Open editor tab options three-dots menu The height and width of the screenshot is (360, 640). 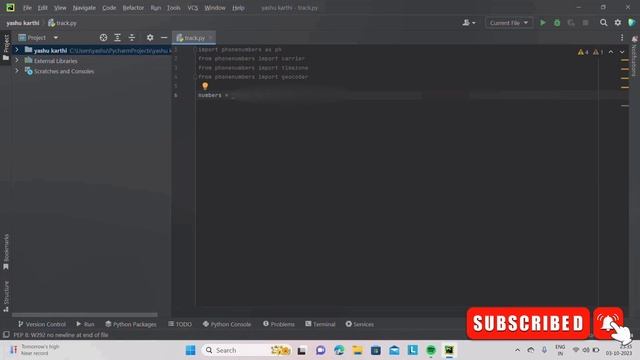coord(622,38)
